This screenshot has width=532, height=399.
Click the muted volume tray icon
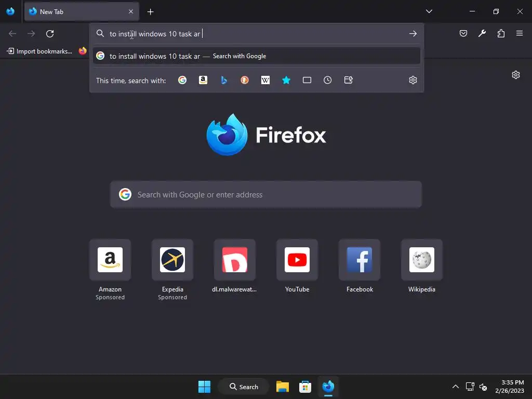(483, 387)
